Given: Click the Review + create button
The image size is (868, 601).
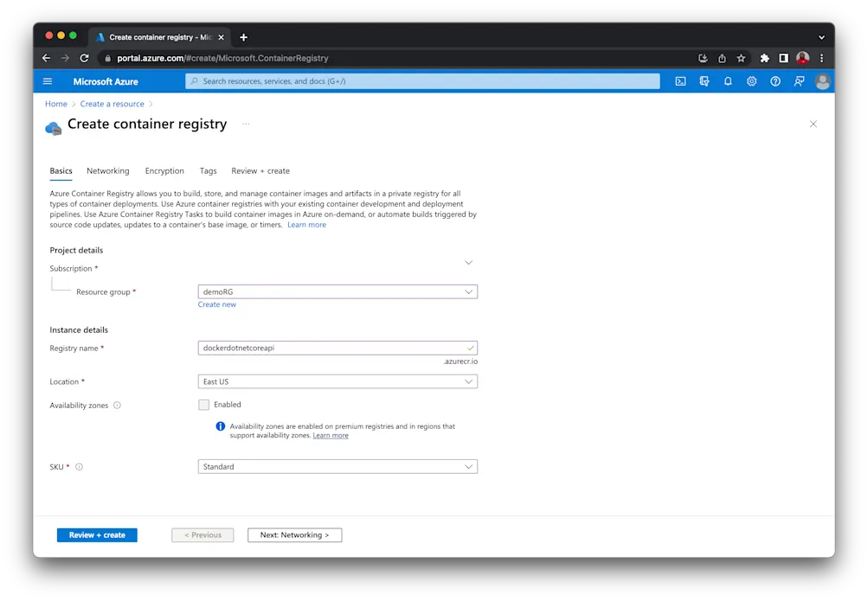Looking at the screenshot, I should point(96,534).
